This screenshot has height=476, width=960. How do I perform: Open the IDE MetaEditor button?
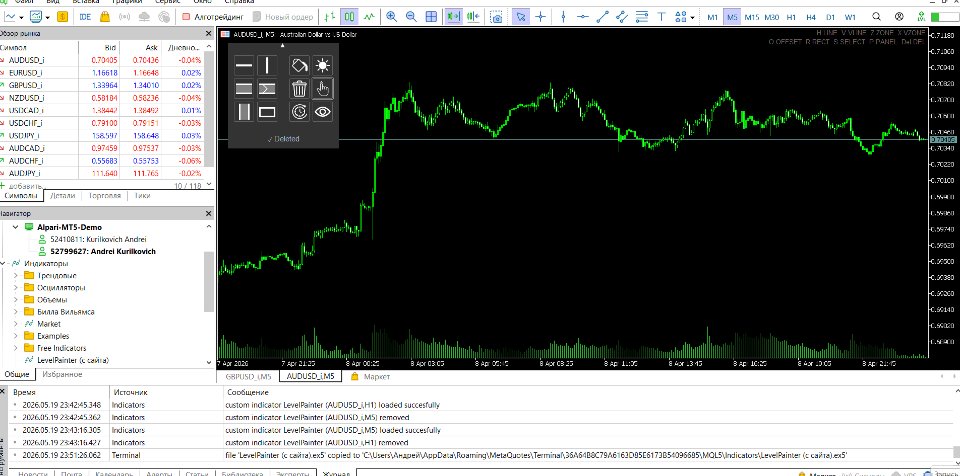pos(86,17)
